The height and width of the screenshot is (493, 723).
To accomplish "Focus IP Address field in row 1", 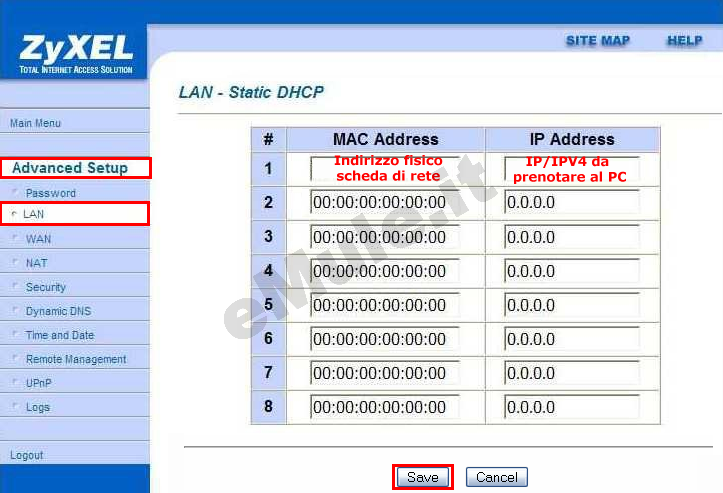I will point(572,169).
